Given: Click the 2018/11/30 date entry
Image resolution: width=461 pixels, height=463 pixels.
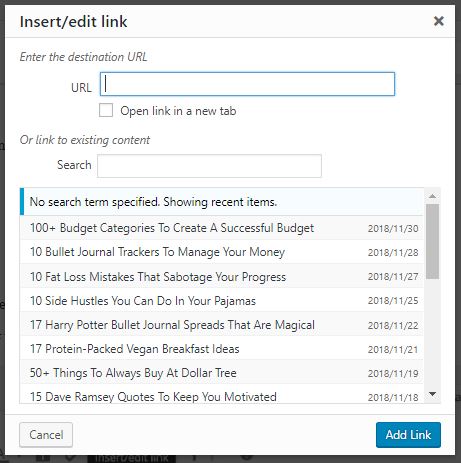Looking at the screenshot, I should pyautogui.click(x=393, y=228).
